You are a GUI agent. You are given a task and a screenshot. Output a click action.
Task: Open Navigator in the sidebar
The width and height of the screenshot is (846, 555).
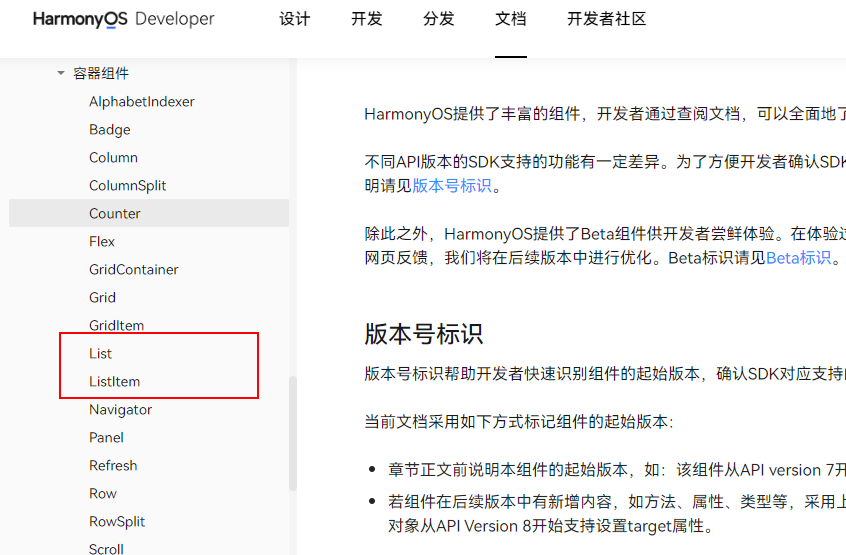[x=120, y=410]
